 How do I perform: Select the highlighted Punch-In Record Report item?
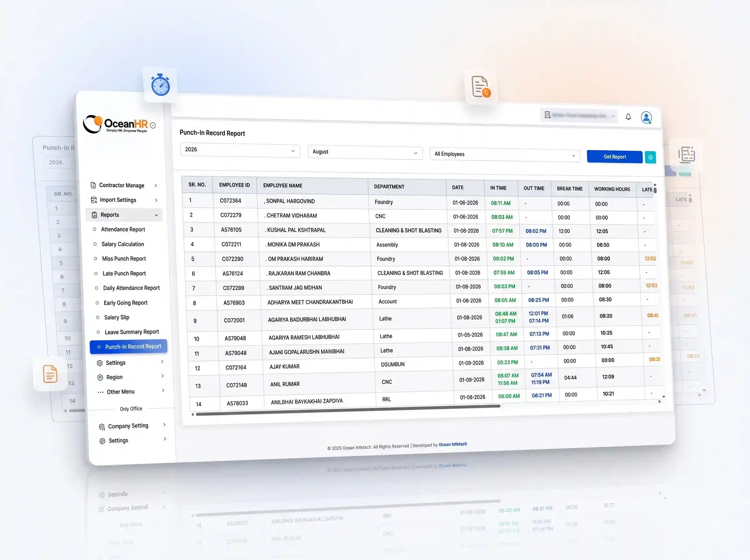click(x=128, y=347)
